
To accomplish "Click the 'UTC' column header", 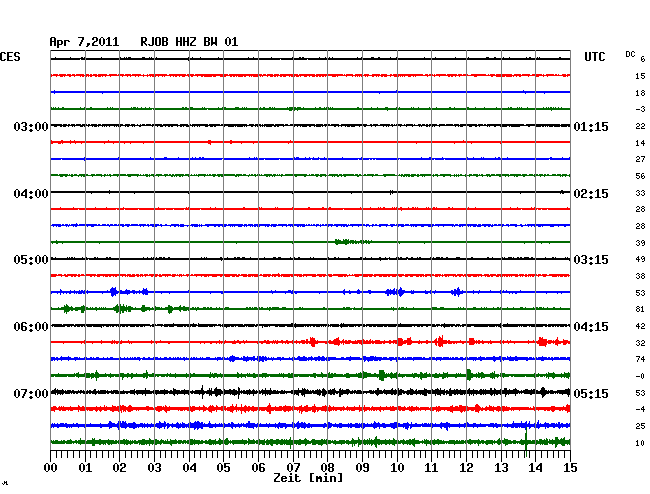I will (594, 57).
